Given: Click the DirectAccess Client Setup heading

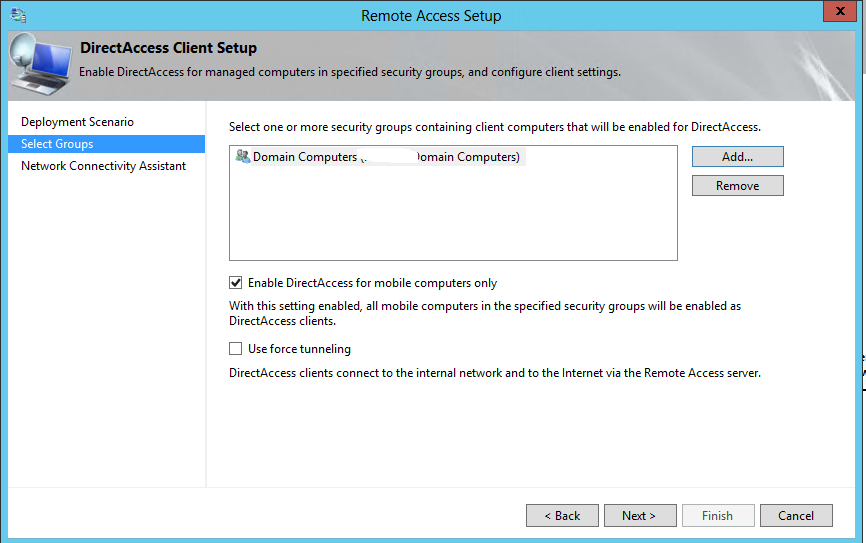Looking at the screenshot, I should [x=168, y=48].
